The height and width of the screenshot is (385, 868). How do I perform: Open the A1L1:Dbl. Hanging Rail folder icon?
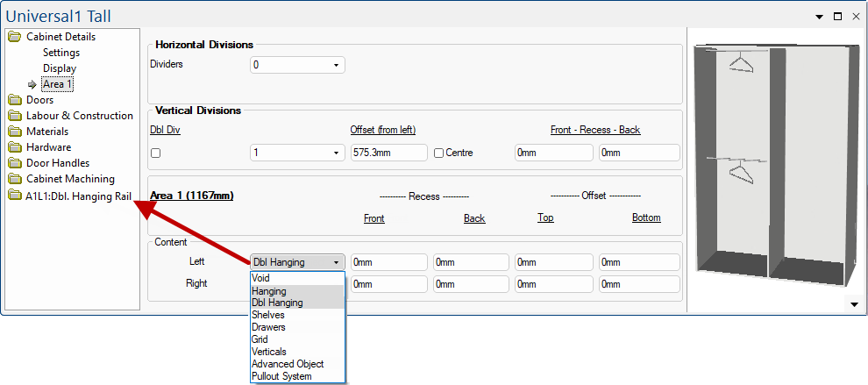pos(15,196)
